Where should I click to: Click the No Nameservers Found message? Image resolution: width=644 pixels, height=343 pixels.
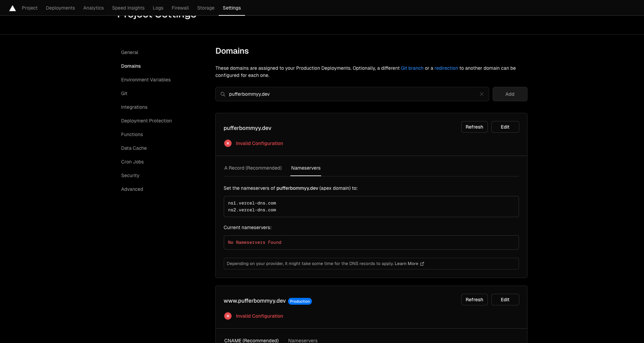pos(255,242)
